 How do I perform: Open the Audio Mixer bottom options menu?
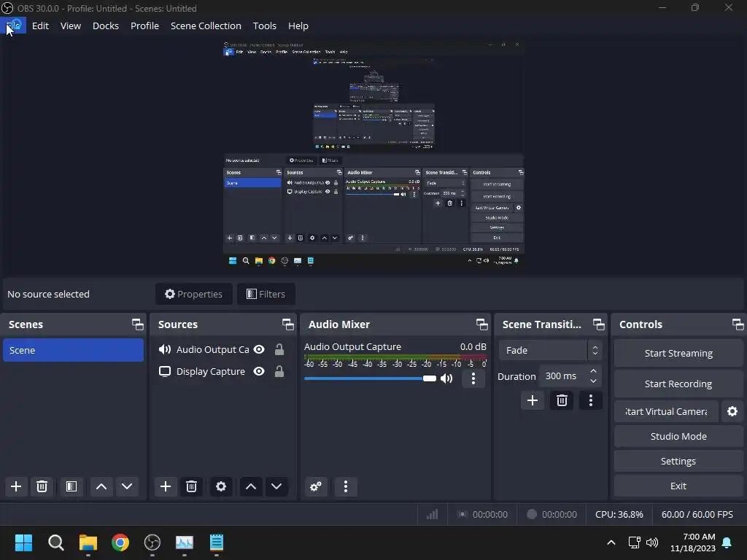(346, 486)
